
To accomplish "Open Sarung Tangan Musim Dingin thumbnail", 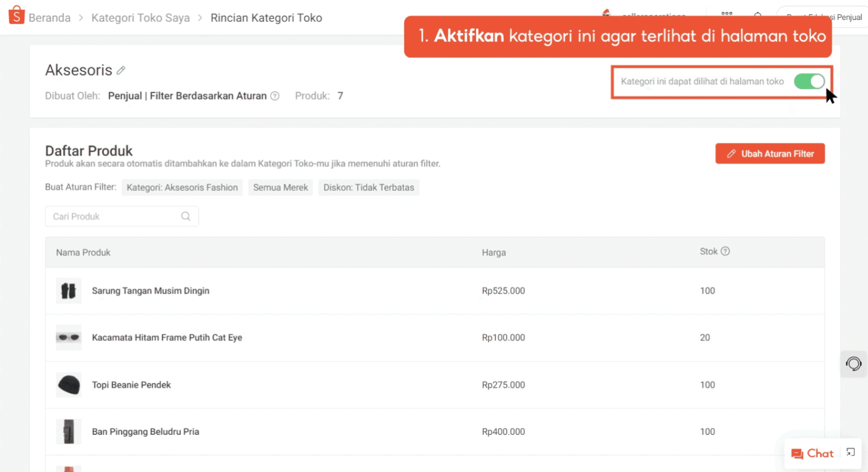I will point(69,291).
